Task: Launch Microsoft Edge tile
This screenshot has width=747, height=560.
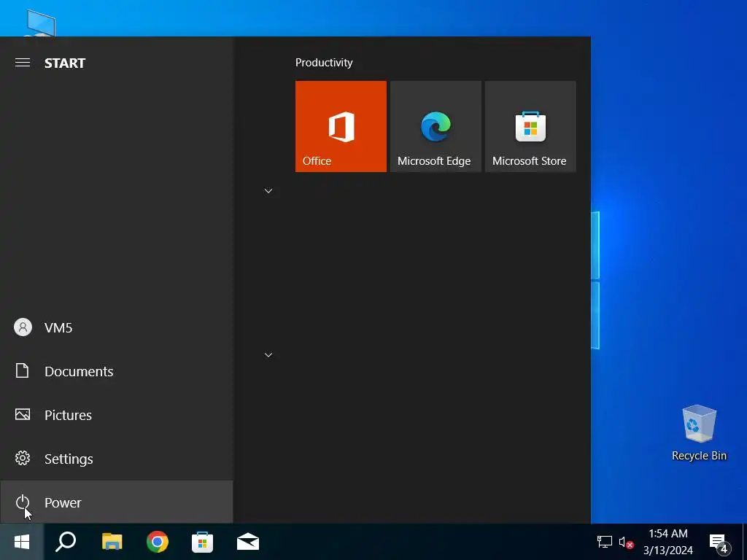Action: coord(436,126)
